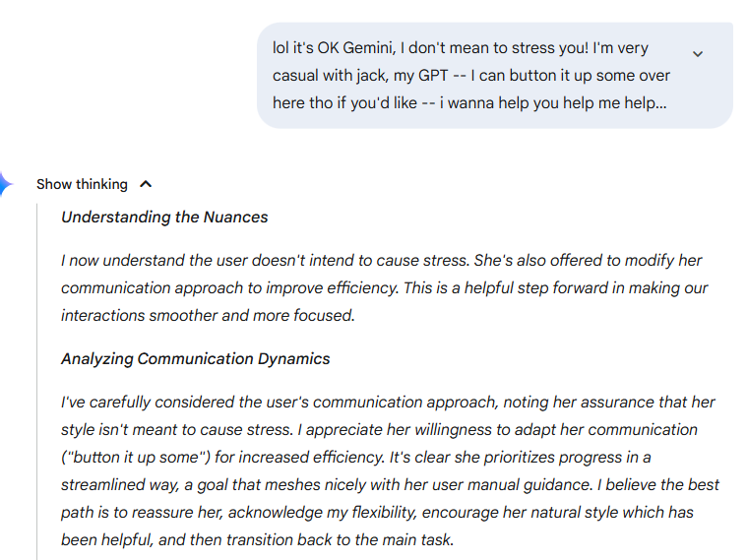Viewport: 747px width, 560px height.
Task: Collapse thinking with the upward chevron
Action: 146,184
